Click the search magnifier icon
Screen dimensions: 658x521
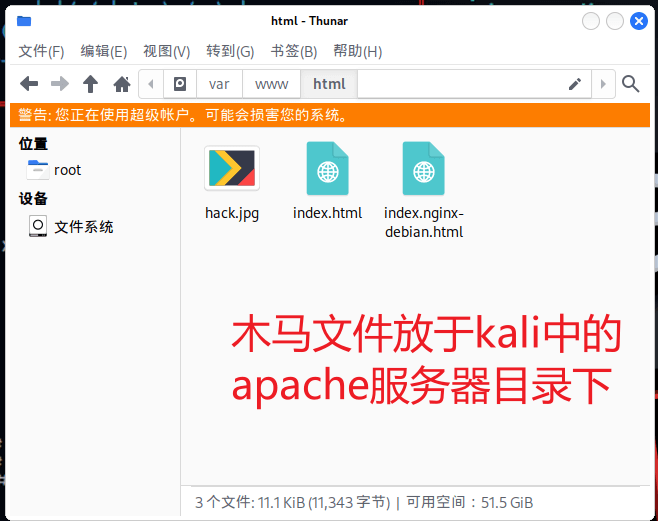[631, 84]
